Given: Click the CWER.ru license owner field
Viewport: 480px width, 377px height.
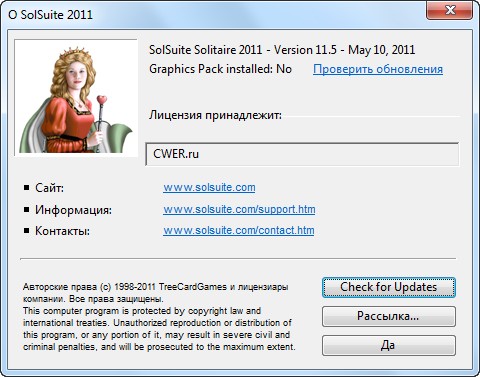Looking at the screenshot, I should [302, 154].
